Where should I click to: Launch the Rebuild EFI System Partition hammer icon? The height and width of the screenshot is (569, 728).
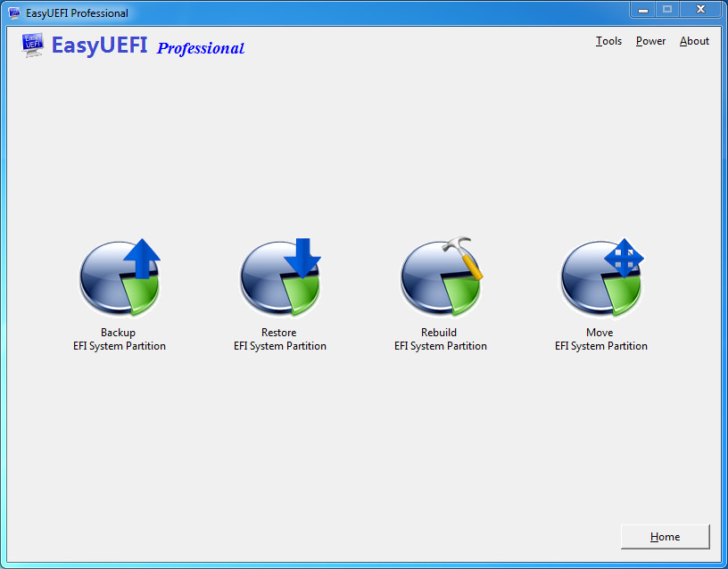pos(441,277)
